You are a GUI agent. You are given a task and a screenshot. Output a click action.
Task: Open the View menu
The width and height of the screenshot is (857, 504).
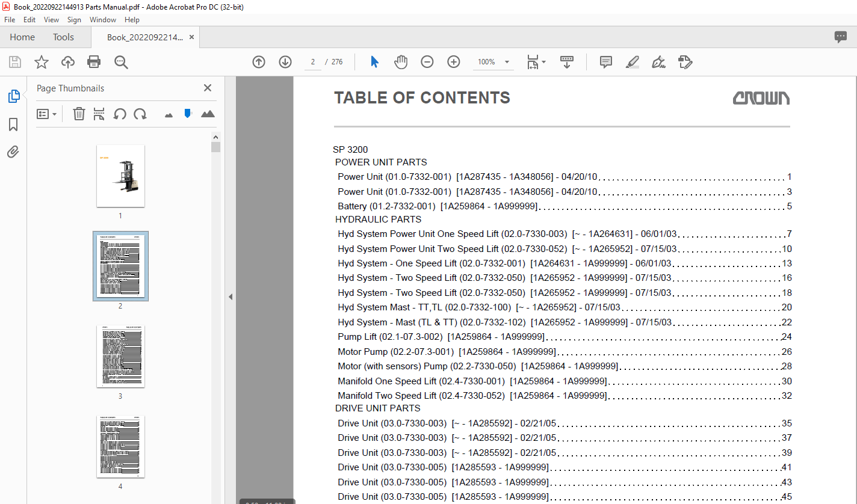click(51, 20)
